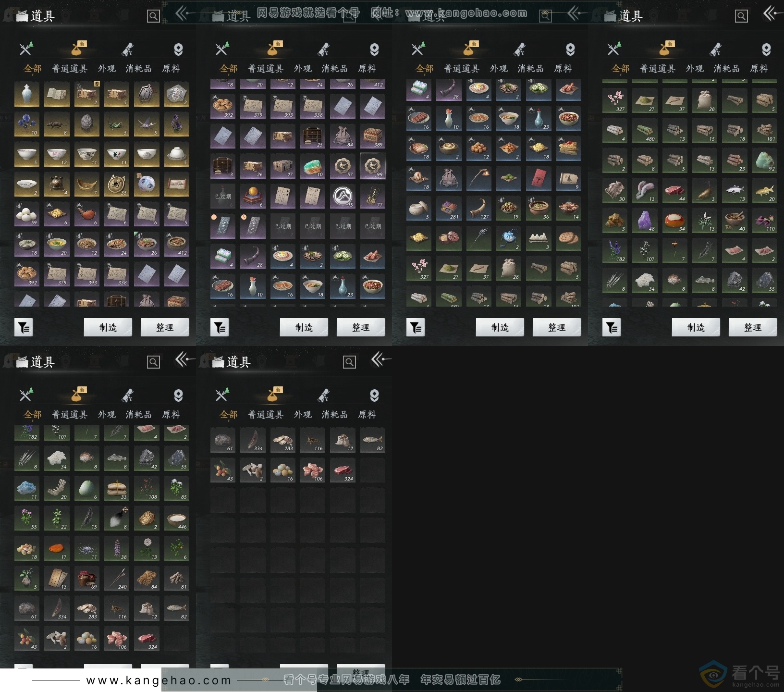This screenshot has height=692, width=784.
Task: Select the red meat item 324 in bottom-right panel
Action: 343,470
